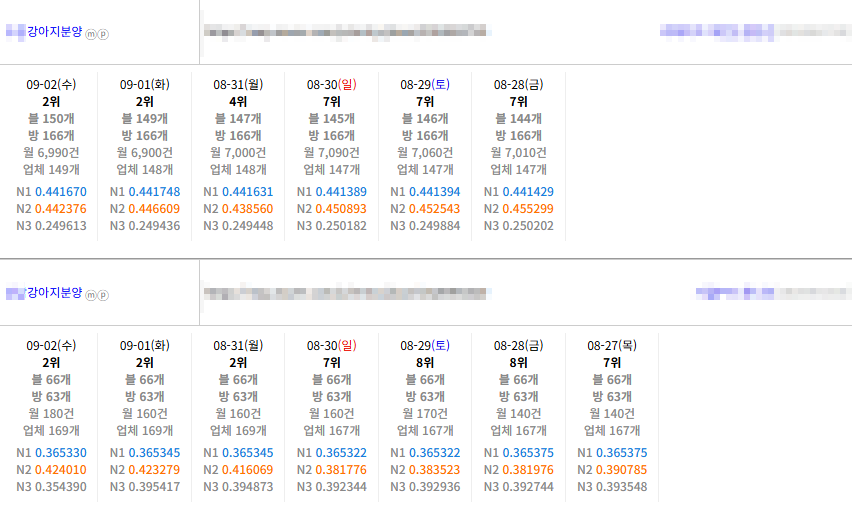Select N2 score 0.383523
The image size is (852, 509).
coord(435,469)
